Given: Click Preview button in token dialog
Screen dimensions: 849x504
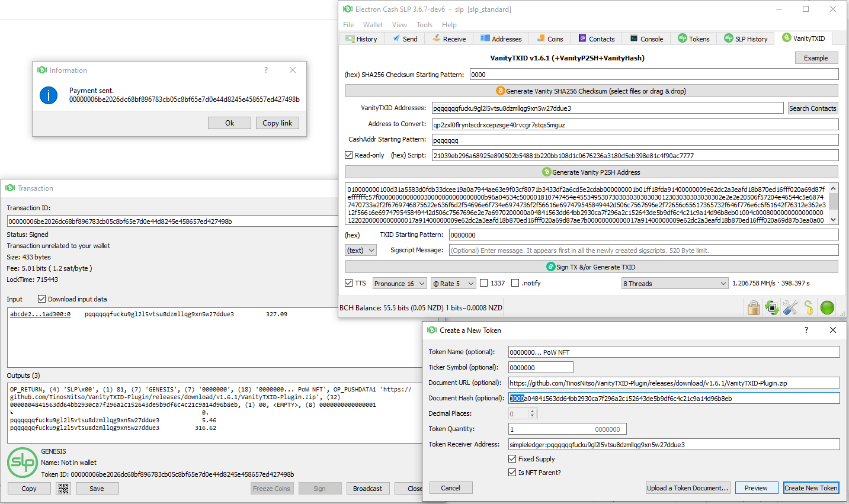Looking at the screenshot, I should pos(756,487).
